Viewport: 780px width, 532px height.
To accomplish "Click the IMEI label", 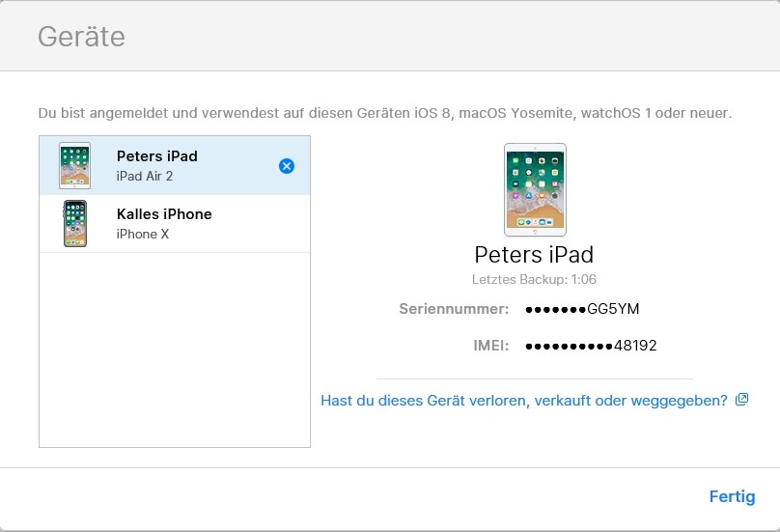I will tap(491, 346).
